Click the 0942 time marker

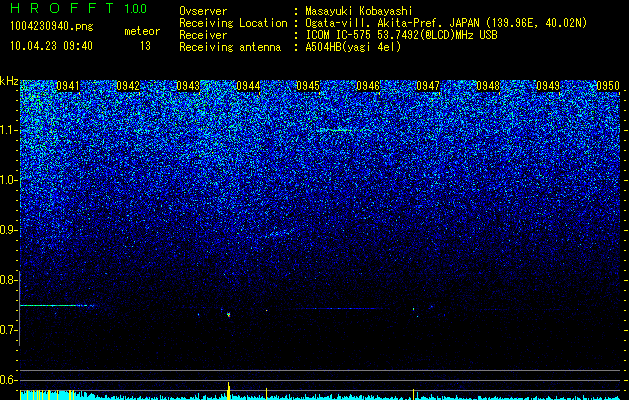[128, 86]
